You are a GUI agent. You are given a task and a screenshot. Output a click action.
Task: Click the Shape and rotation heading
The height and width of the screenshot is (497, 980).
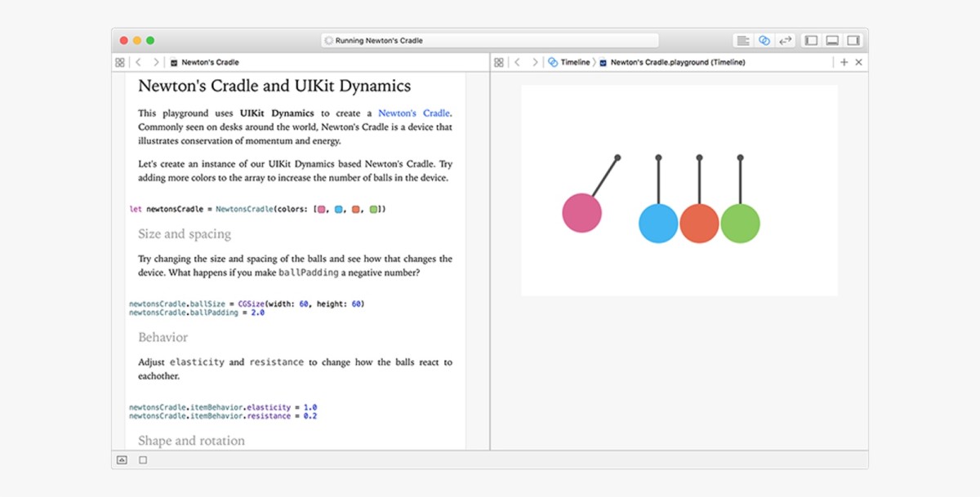tap(191, 441)
